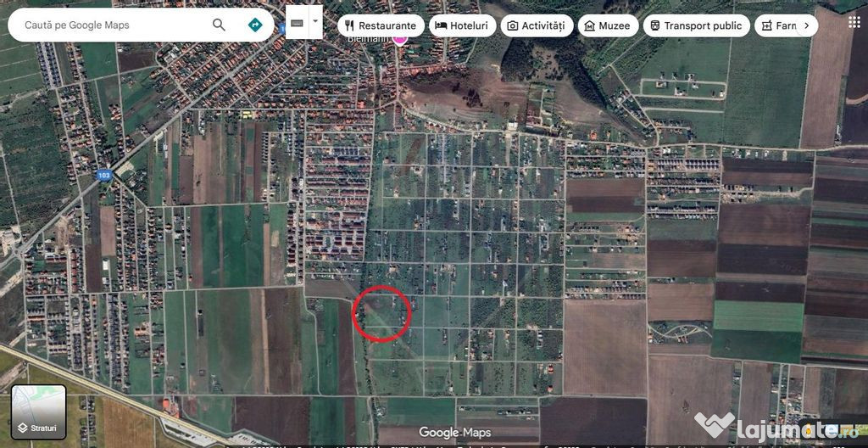Click the pink place pin near Bielmann
The image size is (868, 448).
point(399,39)
